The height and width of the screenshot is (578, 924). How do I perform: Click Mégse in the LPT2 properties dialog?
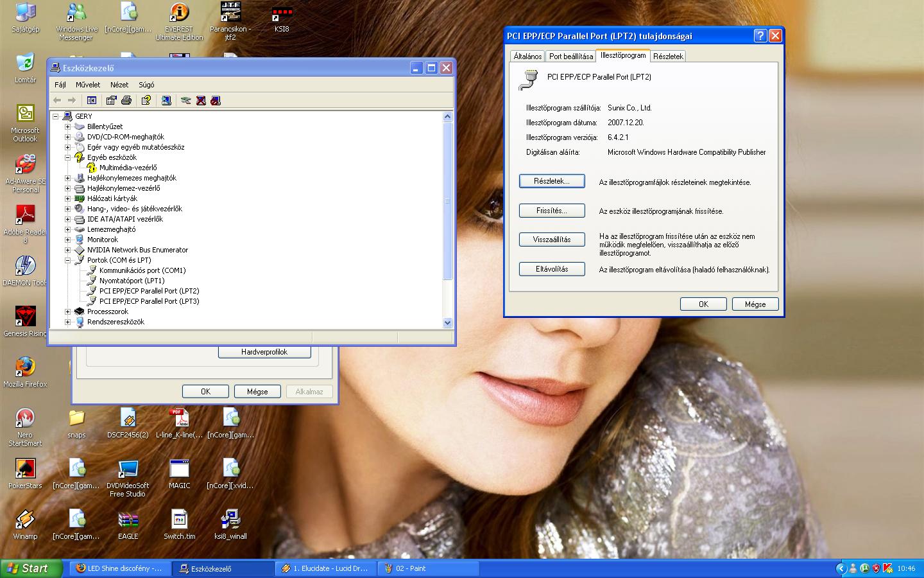coord(755,304)
